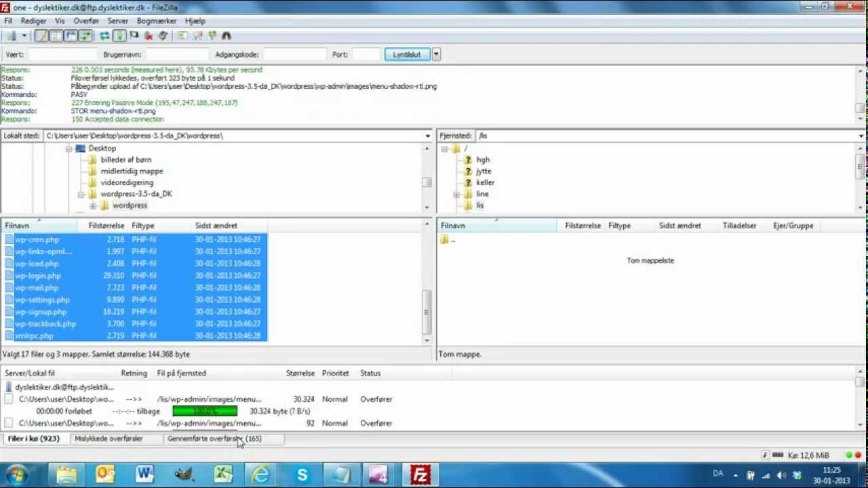Expand the remote line folder node
The image size is (868, 488).
click(456, 194)
